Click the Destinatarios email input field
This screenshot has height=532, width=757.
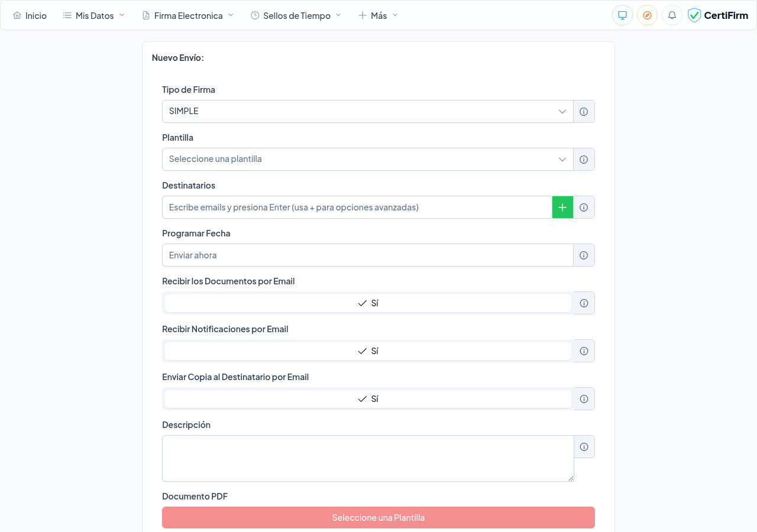pos(357,207)
